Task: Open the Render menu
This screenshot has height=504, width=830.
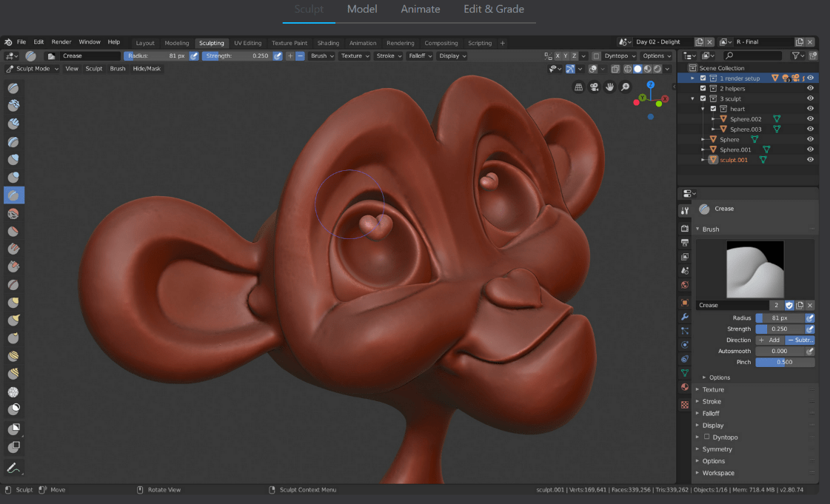Action: pos(61,41)
